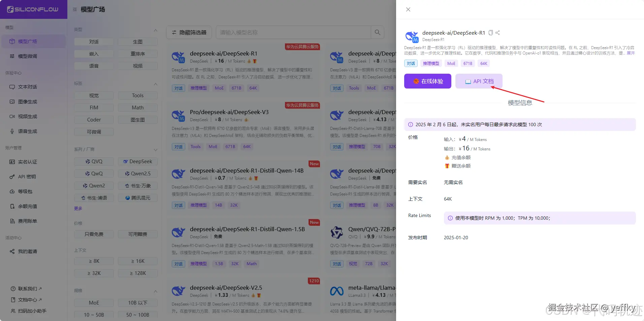Viewport: 644px width, 321px height.
Task: Open the DeepSeek-R1-Distill-Qwen-1.5B model card
Action: point(244,245)
